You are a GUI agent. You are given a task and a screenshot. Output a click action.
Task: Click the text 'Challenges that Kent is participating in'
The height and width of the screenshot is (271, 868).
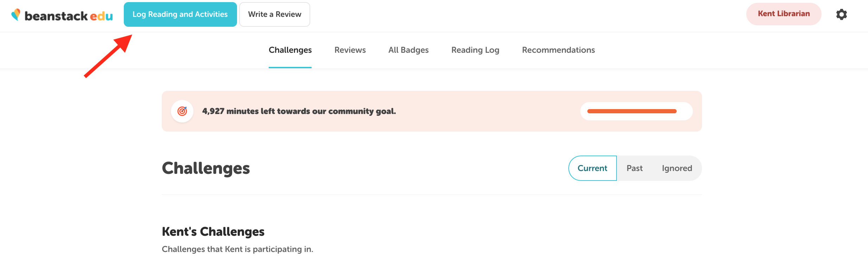tap(237, 249)
